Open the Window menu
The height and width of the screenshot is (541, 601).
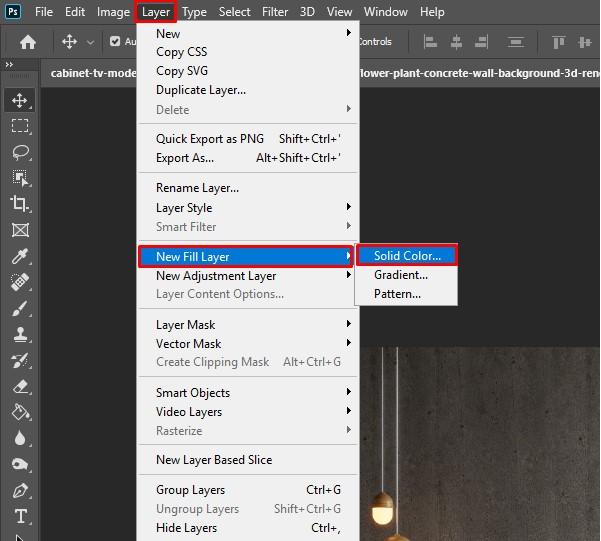[x=386, y=12]
